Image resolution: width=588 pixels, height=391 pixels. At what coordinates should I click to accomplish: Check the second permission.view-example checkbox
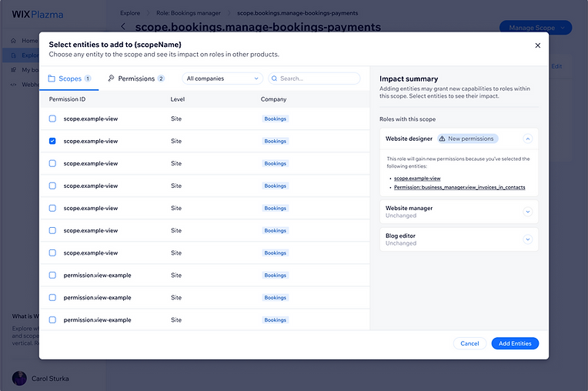pos(52,297)
